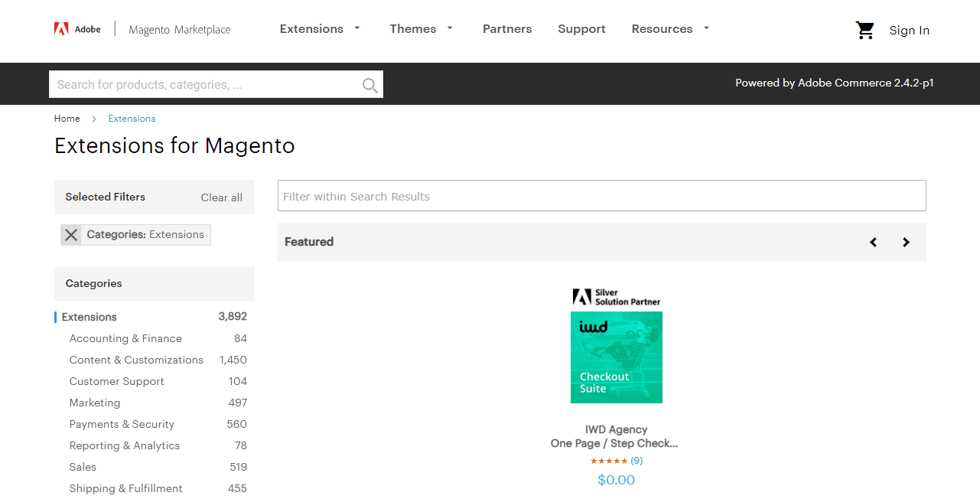This screenshot has width=980, height=499.
Task: Open the Checkout Suite product image
Action: tap(617, 357)
